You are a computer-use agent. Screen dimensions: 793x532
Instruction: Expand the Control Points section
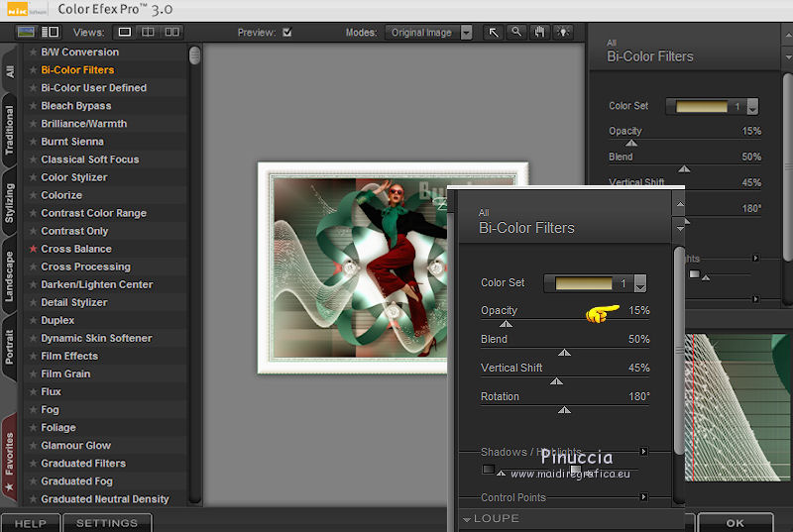click(x=644, y=497)
